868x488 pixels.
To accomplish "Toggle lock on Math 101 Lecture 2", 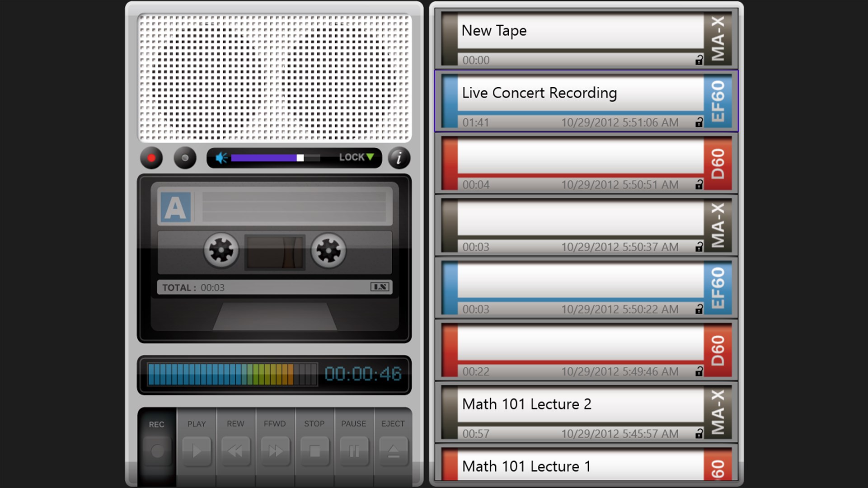I will coord(699,433).
